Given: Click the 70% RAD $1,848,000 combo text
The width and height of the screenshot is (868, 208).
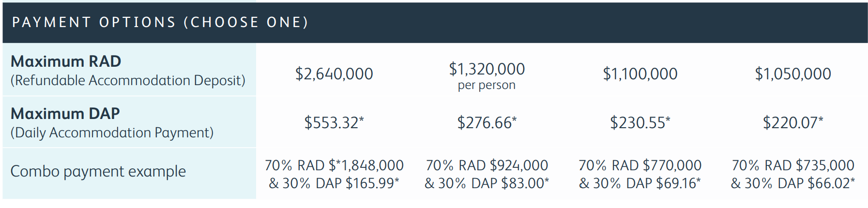Looking at the screenshot, I should pos(334,165).
